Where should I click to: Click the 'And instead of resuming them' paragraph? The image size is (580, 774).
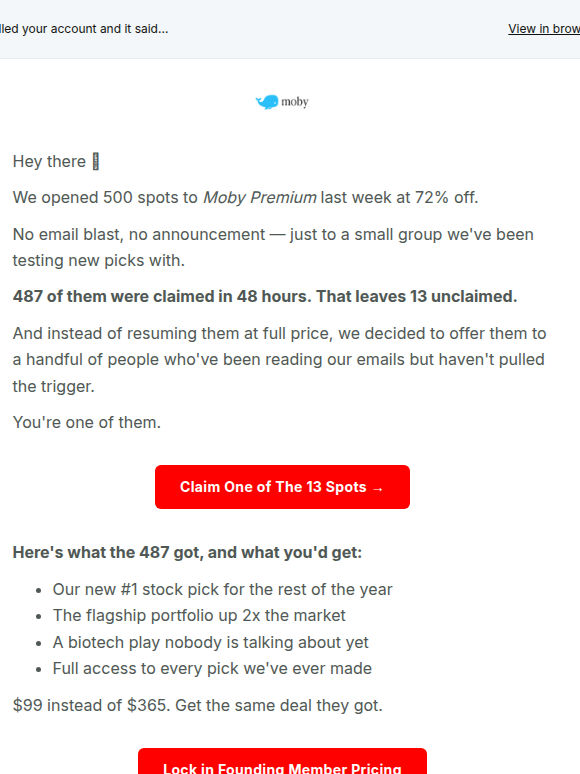[x=279, y=359]
